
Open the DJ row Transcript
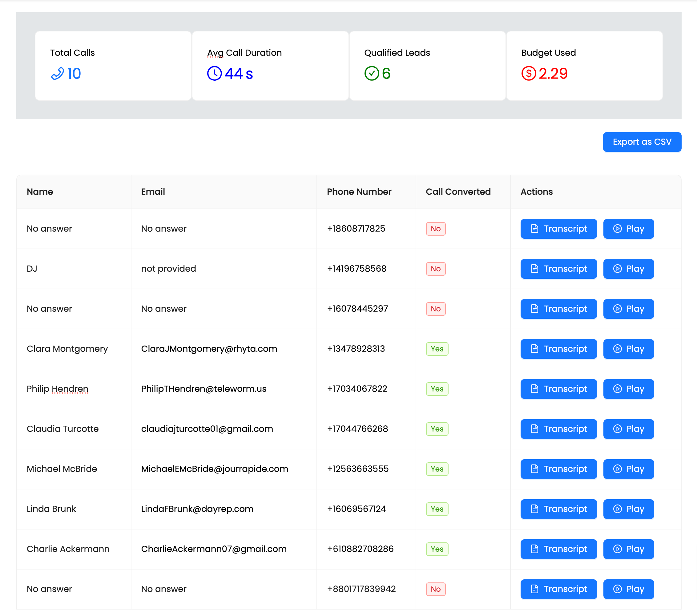(x=558, y=269)
